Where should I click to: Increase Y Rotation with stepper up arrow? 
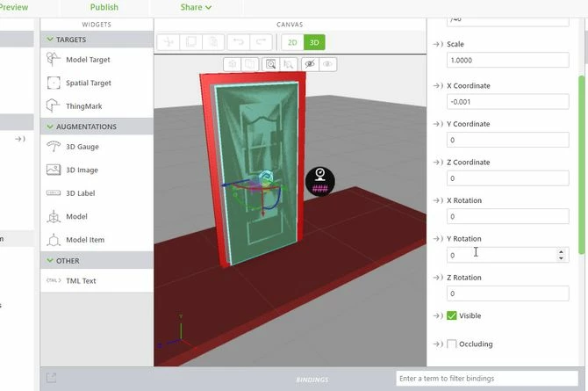[x=561, y=252]
